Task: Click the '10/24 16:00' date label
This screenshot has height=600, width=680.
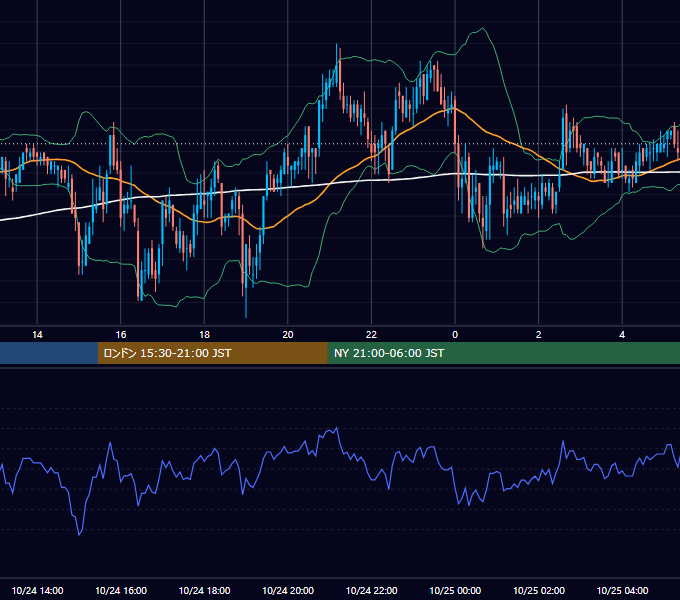Action: [x=121, y=590]
